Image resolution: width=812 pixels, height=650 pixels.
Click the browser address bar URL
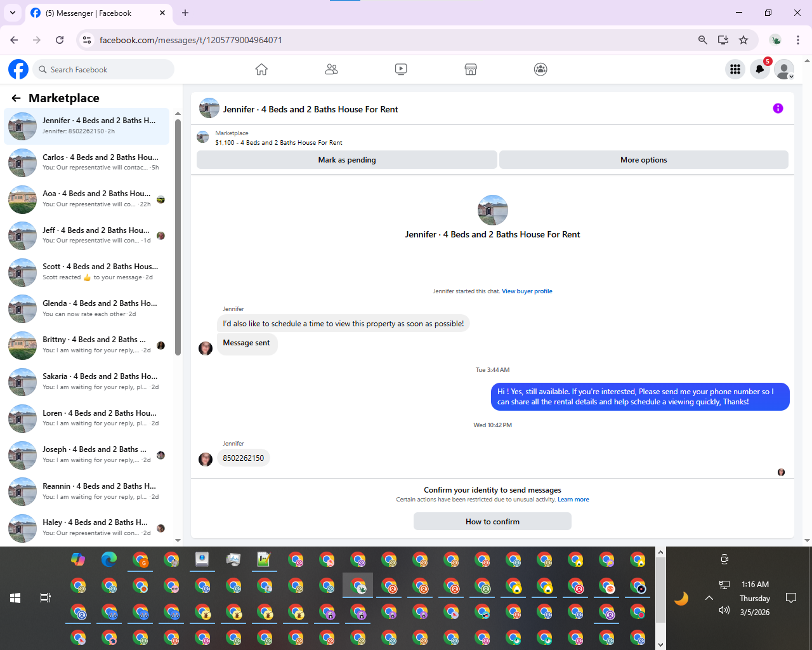point(191,40)
